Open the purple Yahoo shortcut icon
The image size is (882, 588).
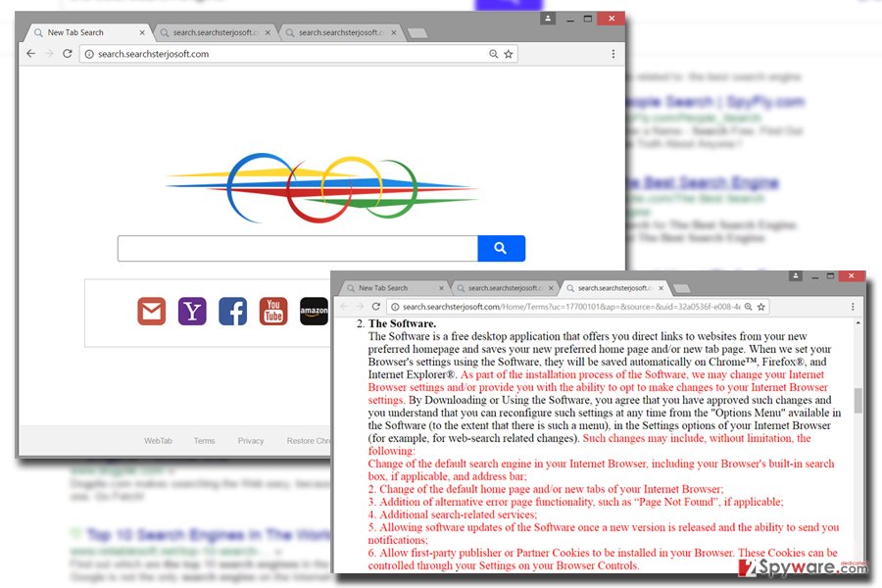pos(192,312)
